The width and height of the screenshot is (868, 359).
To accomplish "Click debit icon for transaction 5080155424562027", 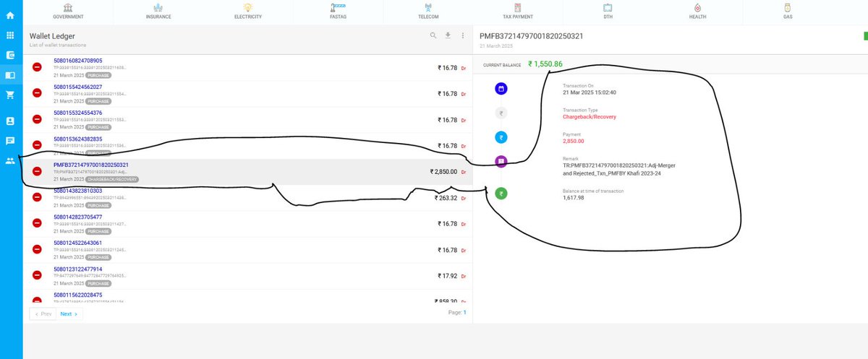I will [37, 93].
